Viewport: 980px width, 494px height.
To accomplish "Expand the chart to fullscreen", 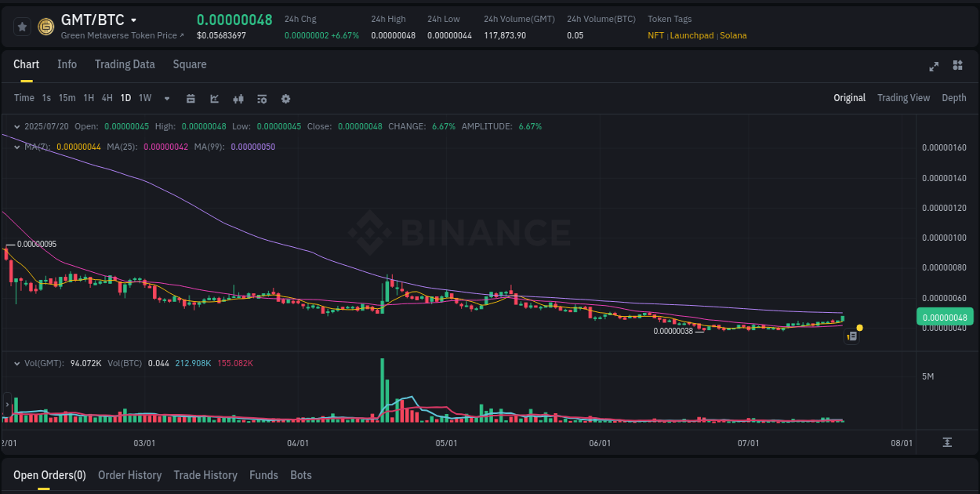I will [x=934, y=67].
